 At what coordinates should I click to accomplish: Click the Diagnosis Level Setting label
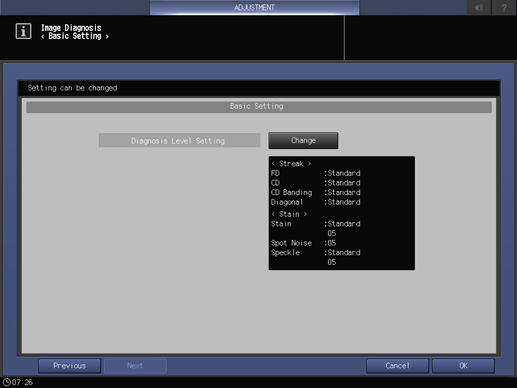[179, 141]
